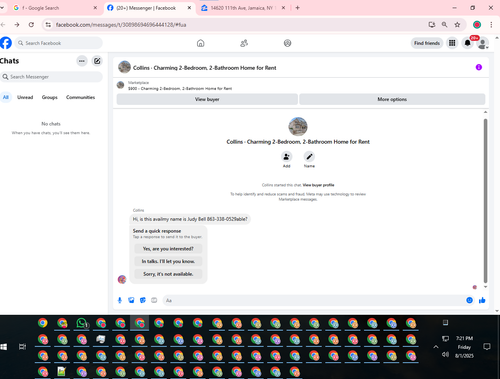Select the All chats filter
The width and height of the screenshot is (500, 379).
[x=6, y=97]
